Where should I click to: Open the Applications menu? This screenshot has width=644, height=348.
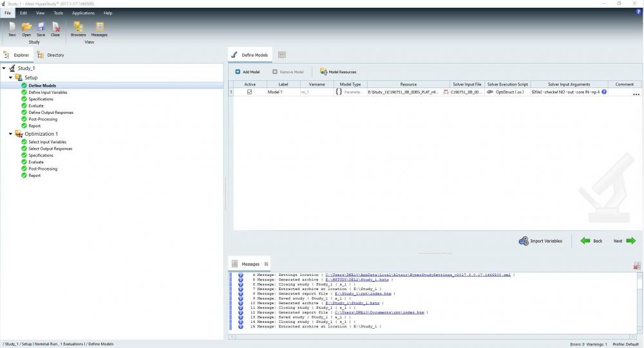(x=83, y=13)
